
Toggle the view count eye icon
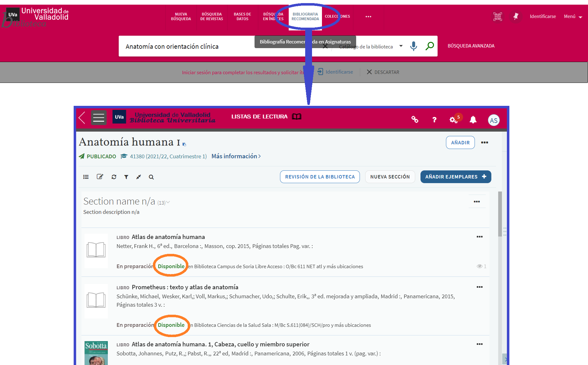pos(480,266)
